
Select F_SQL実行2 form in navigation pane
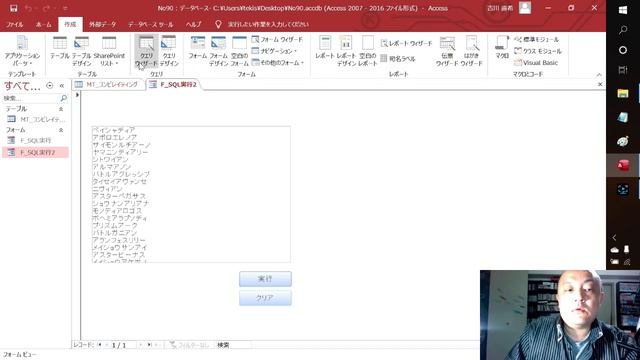pos(36,152)
